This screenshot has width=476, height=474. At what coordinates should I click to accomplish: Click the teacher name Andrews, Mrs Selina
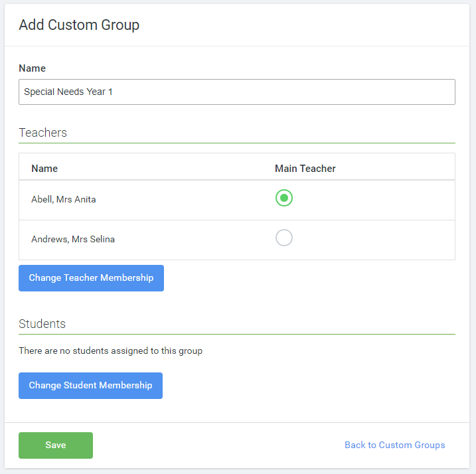(73, 239)
